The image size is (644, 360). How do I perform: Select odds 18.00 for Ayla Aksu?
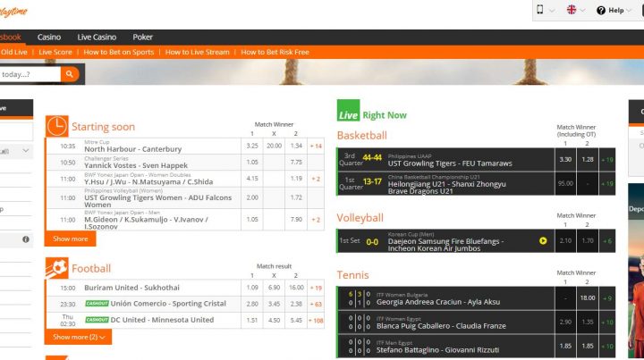(588, 298)
